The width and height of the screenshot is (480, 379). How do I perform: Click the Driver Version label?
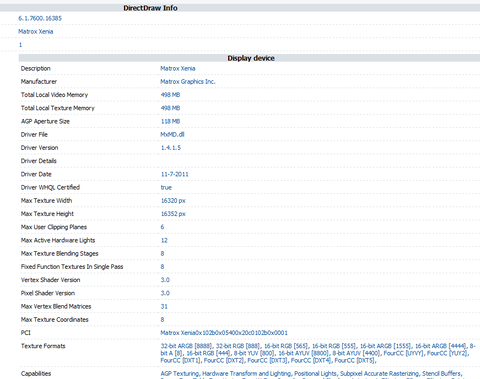39,148
